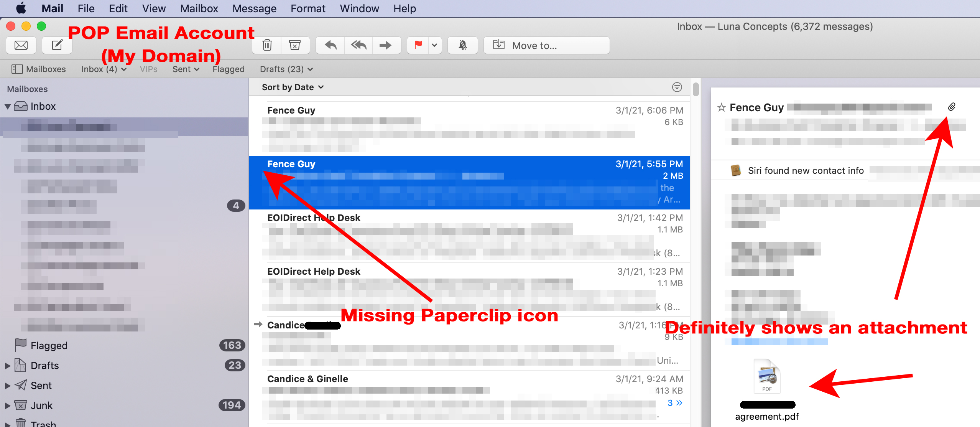Open the agreement.pdf attachment thumbnail

(767, 376)
